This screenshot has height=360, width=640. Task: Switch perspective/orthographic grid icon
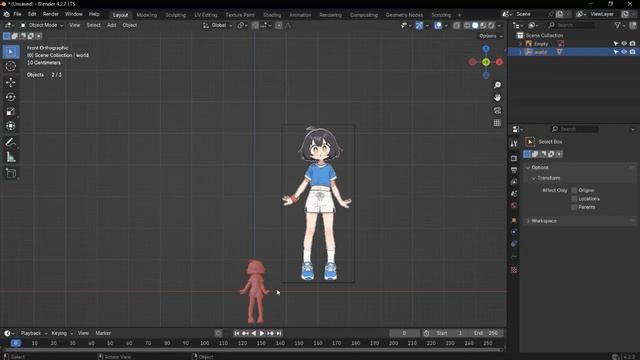497,123
